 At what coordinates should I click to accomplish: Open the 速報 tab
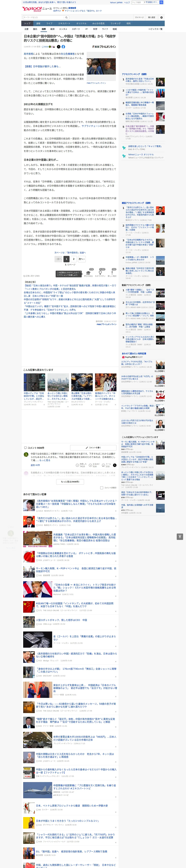(x=38, y=24)
